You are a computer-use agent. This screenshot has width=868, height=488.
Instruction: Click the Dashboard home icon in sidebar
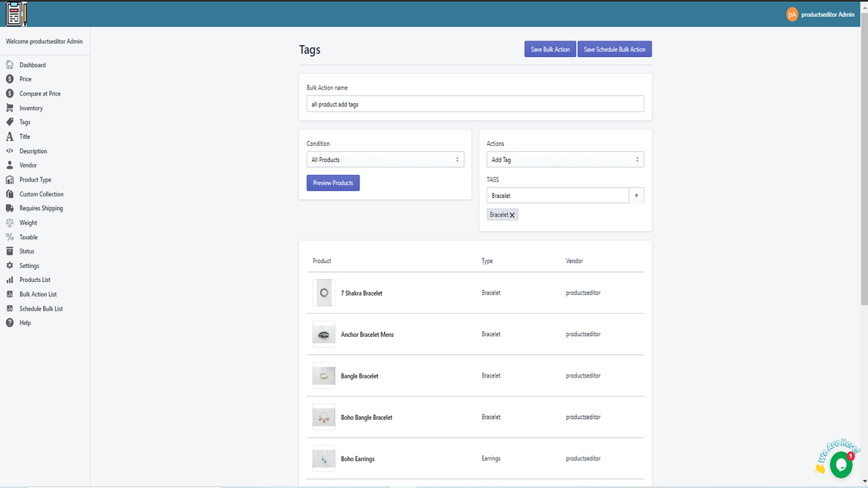tap(9, 65)
